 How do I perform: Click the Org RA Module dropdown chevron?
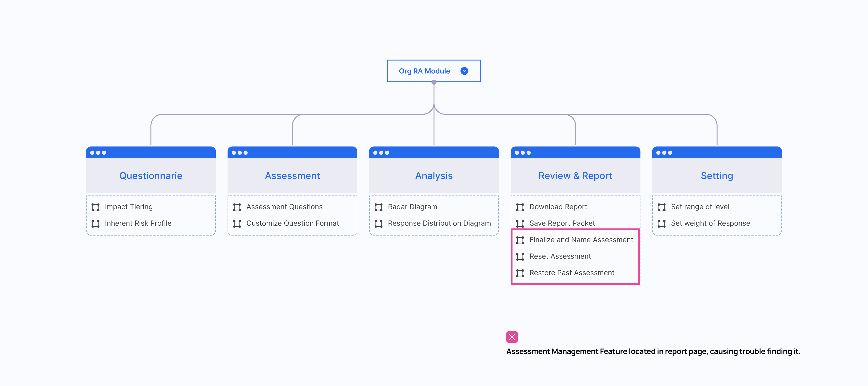pyautogui.click(x=464, y=71)
